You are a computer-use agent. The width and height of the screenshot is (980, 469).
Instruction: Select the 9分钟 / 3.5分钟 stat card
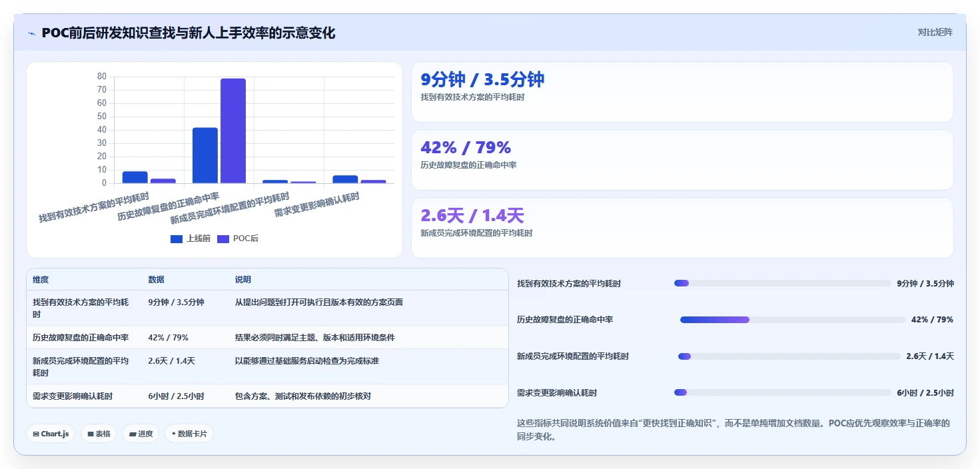pyautogui.click(x=682, y=92)
